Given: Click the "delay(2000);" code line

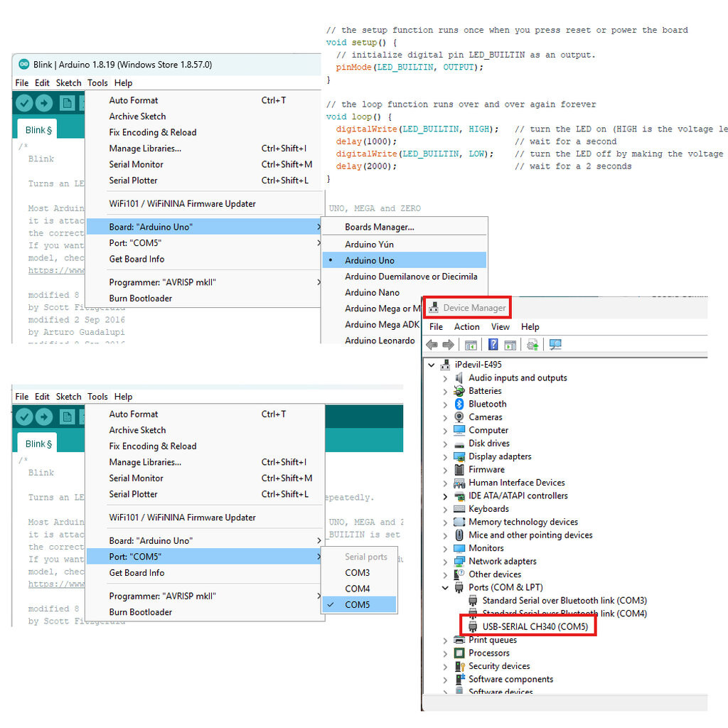Looking at the screenshot, I should (366, 166).
